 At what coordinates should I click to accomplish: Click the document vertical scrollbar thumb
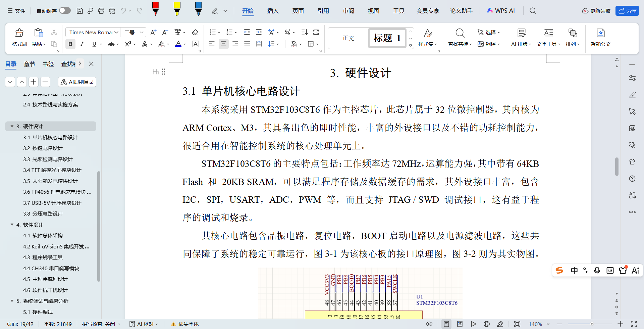[616, 167]
